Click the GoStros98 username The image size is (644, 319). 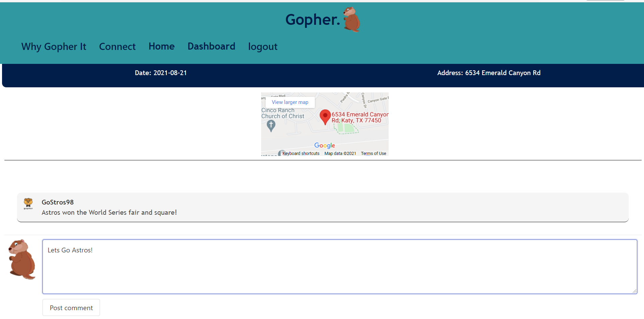pyautogui.click(x=58, y=202)
